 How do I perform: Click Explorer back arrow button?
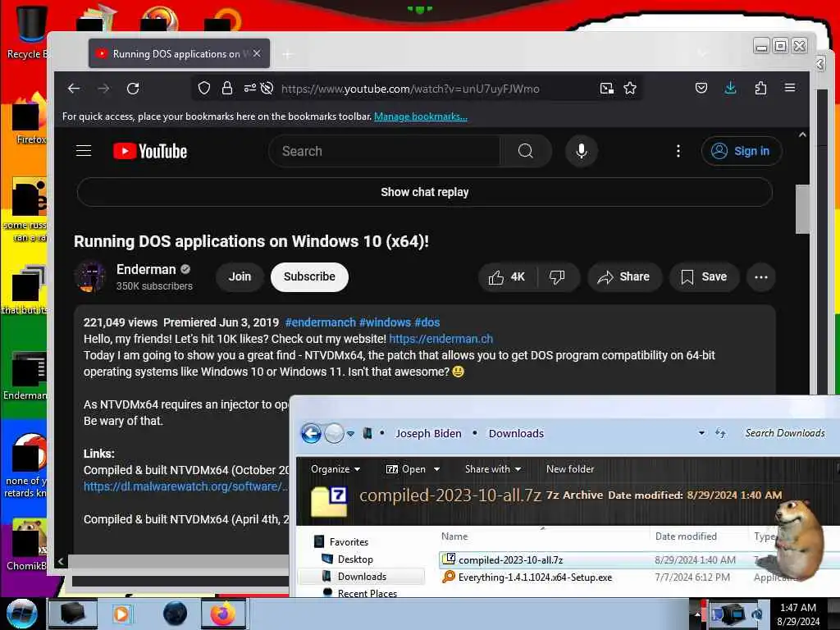(311, 433)
